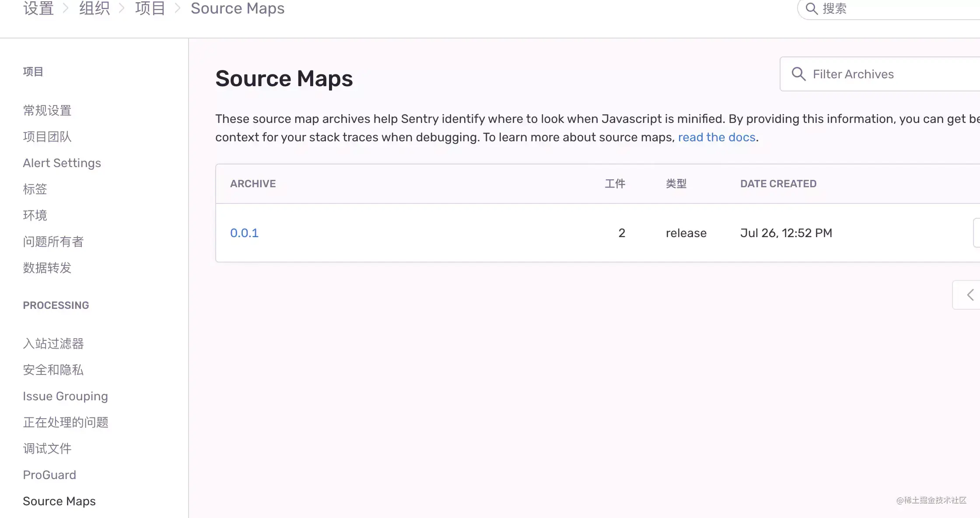Select Source Maps in sidebar
Screen dimensions: 980x518
pyautogui.click(x=59, y=501)
